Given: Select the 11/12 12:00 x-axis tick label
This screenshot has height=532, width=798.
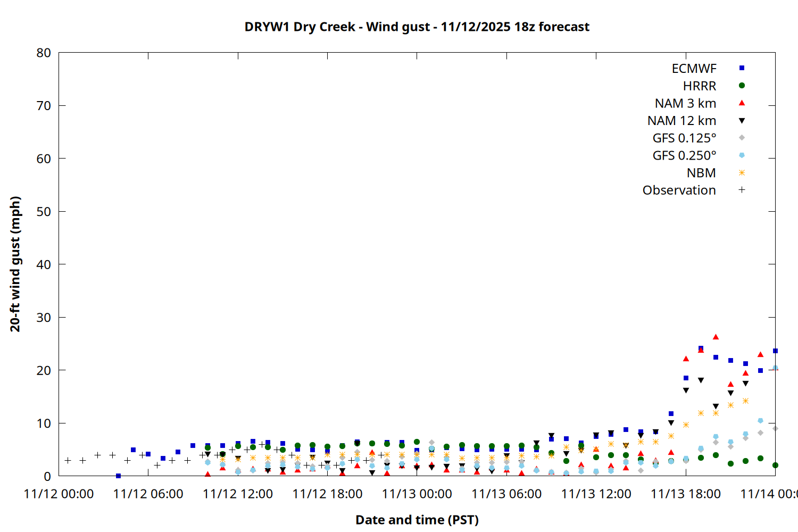Looking at the screenshot, I should click(238, 494).
